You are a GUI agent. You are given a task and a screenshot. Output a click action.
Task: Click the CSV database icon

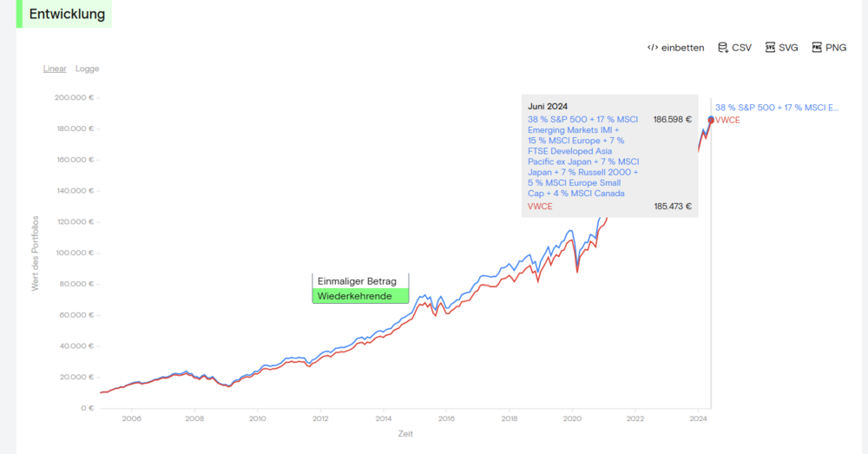point(722,48)
